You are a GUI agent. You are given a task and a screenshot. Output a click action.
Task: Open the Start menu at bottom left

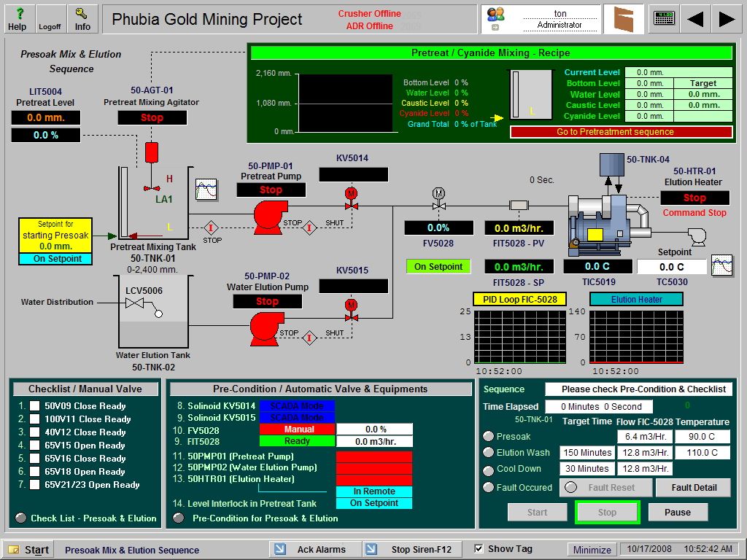pos(26,548)
